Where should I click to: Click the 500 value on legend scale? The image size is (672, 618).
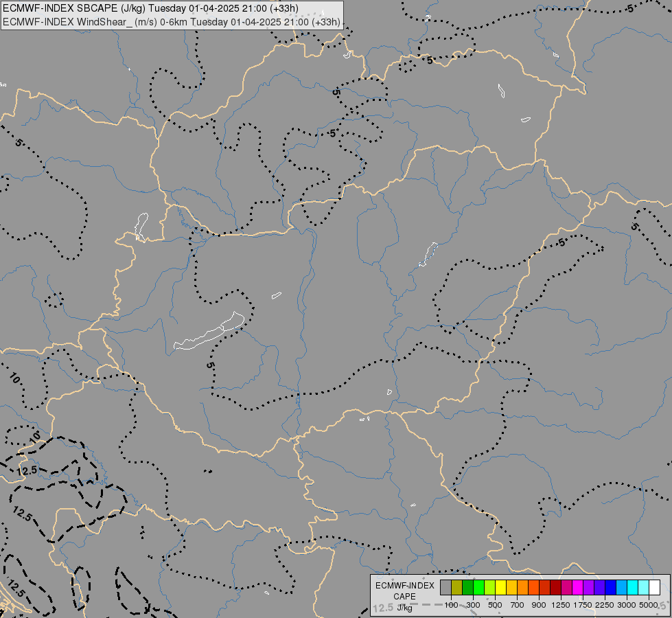[x=495, y=605]
